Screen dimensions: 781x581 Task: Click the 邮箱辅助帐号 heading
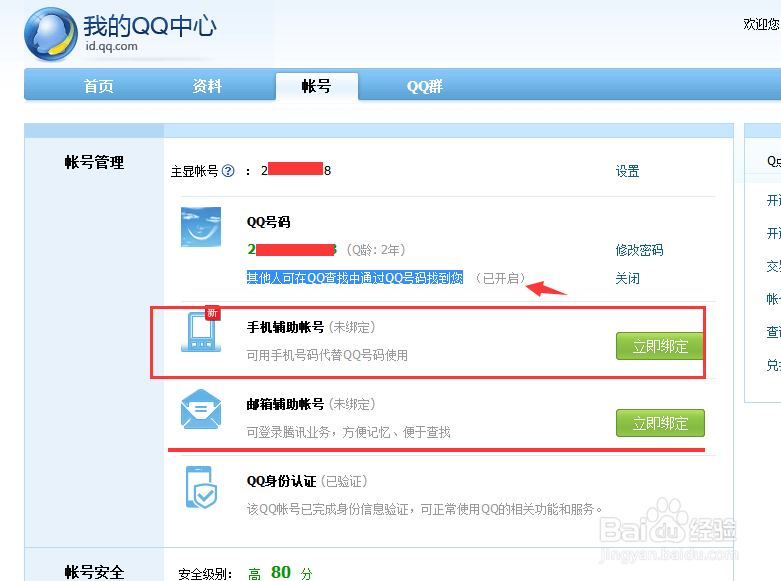pyautogui.click(x=285, y=404)
